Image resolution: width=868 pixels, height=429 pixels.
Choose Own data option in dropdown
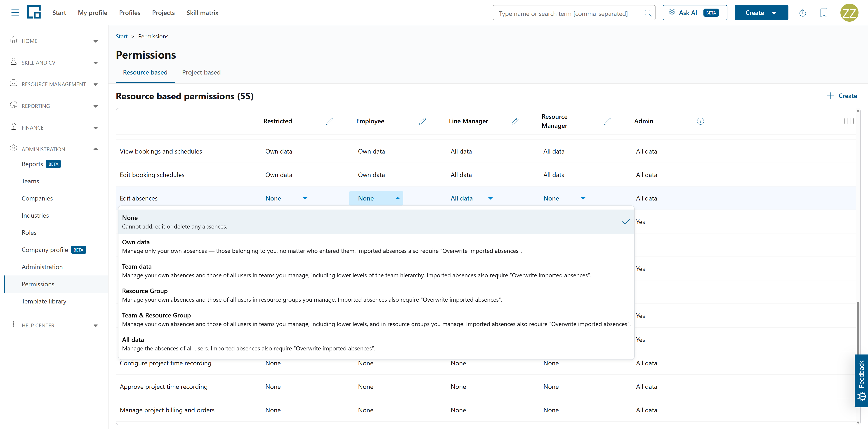(376, 246)
